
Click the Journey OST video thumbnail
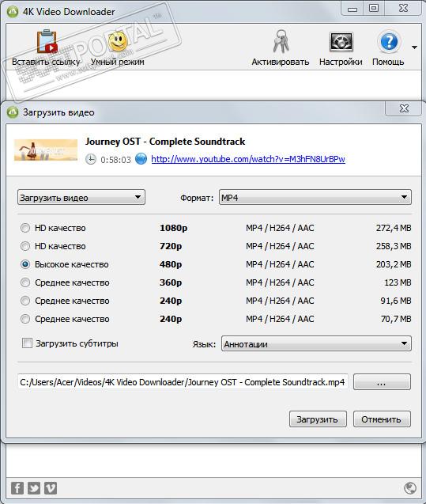coord(46,150)
